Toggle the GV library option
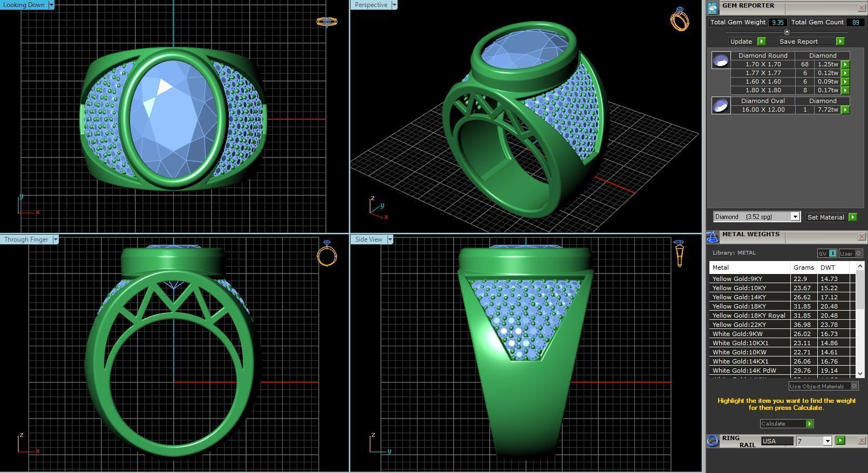868x473 pixels. tap(826, 253)
